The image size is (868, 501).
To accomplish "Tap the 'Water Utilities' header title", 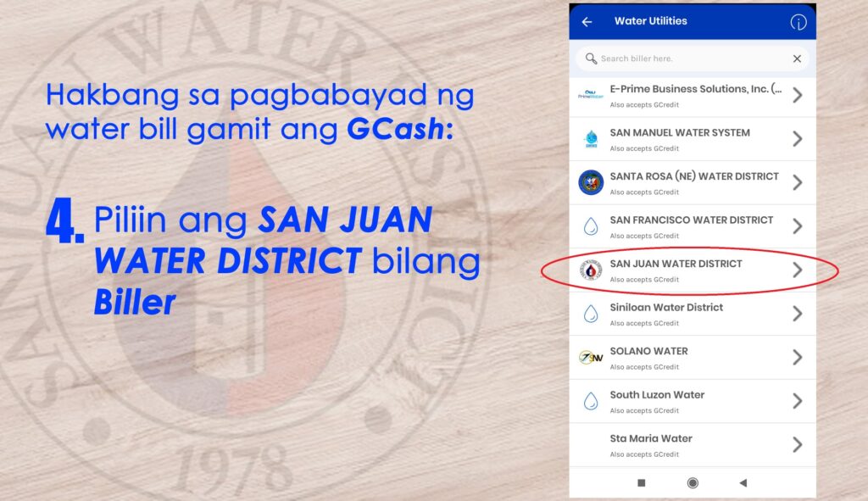I will point(650,21).
